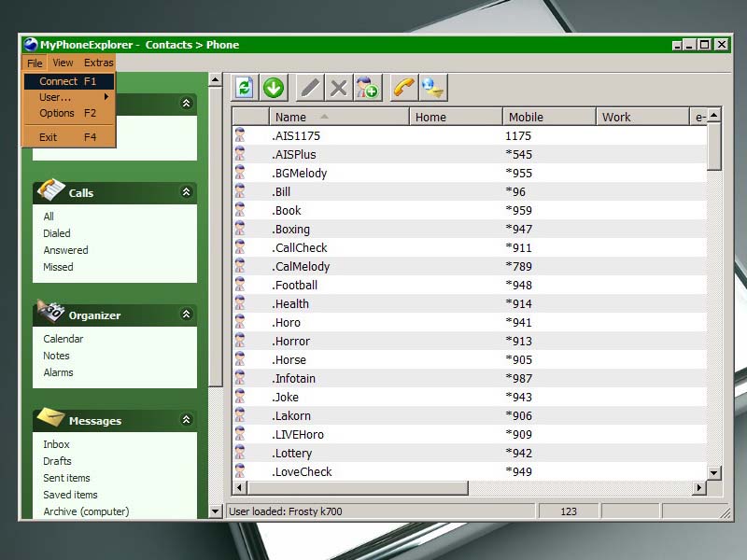Expand the User... submenu arrow
This screenshot has height=560, width=747.
(106, 97)
